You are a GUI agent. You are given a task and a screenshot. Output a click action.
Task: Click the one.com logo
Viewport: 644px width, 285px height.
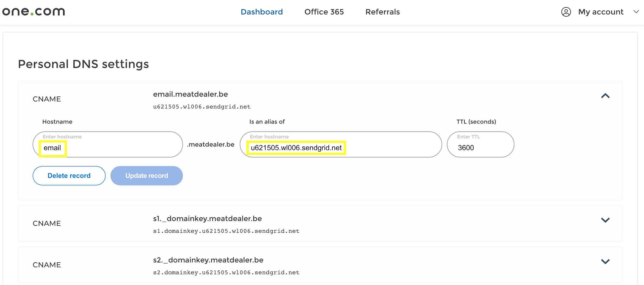(34, 11)
